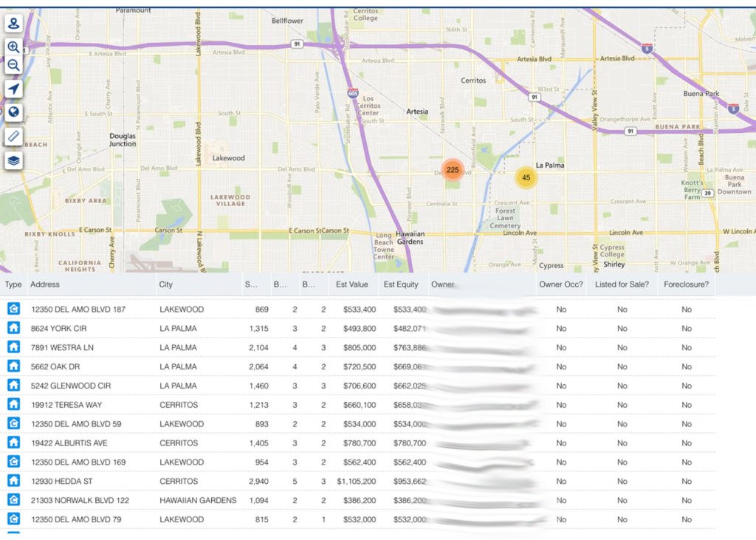Select address 7891 WESTRA LN
This screenshot has height=540, width=756.
[62, 347]
